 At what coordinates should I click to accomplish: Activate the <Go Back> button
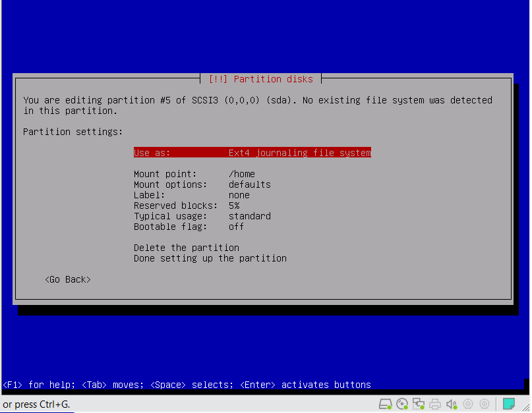click(68, 279)
